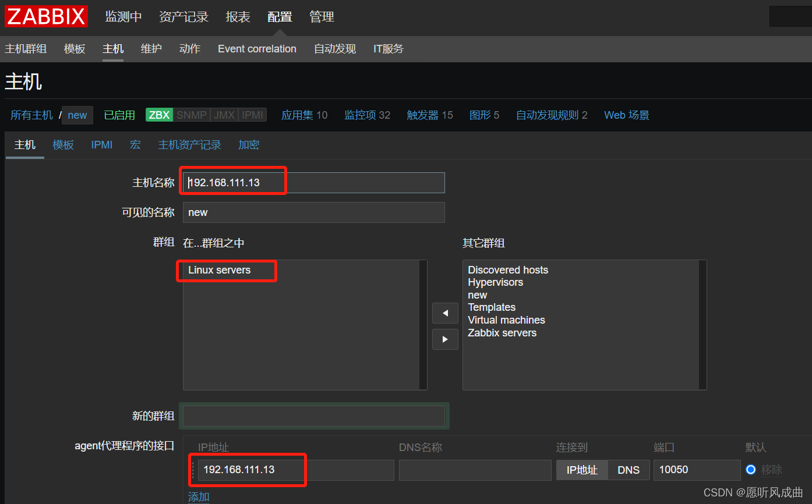
Task: Select the 加密 form tab
Action: pos(249,145)
